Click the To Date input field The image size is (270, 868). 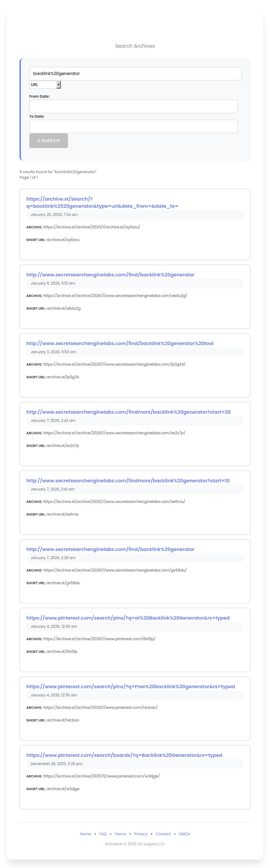133,126
